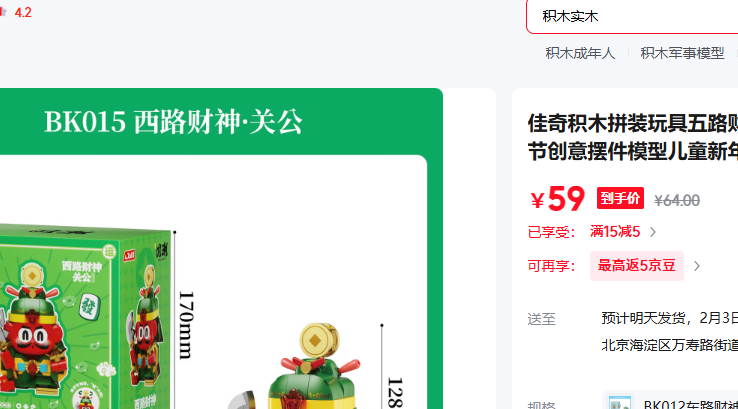Click the crossed-out ¥64.00 original price
The width and height of the screenshot is (738, 409).
pyautogui.click(x=677, y=200)
